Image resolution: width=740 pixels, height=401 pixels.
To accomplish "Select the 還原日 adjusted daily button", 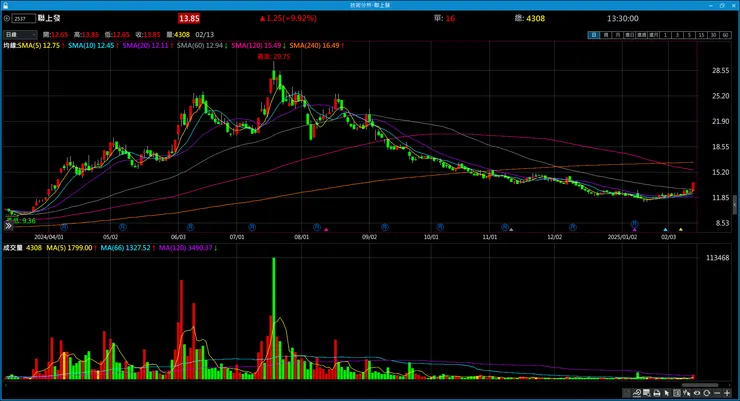I will 630,35.
